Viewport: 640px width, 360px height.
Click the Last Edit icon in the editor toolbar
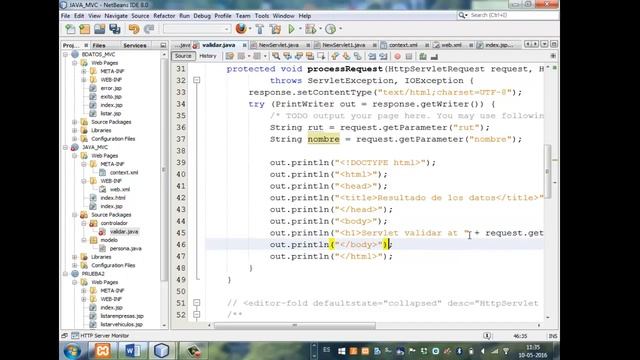click(x=229, y=56)
